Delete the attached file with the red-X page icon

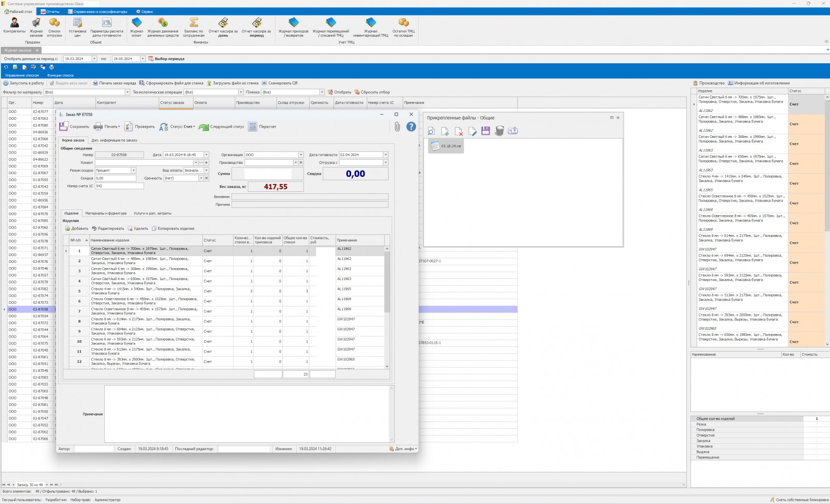(x=459, y=131)
